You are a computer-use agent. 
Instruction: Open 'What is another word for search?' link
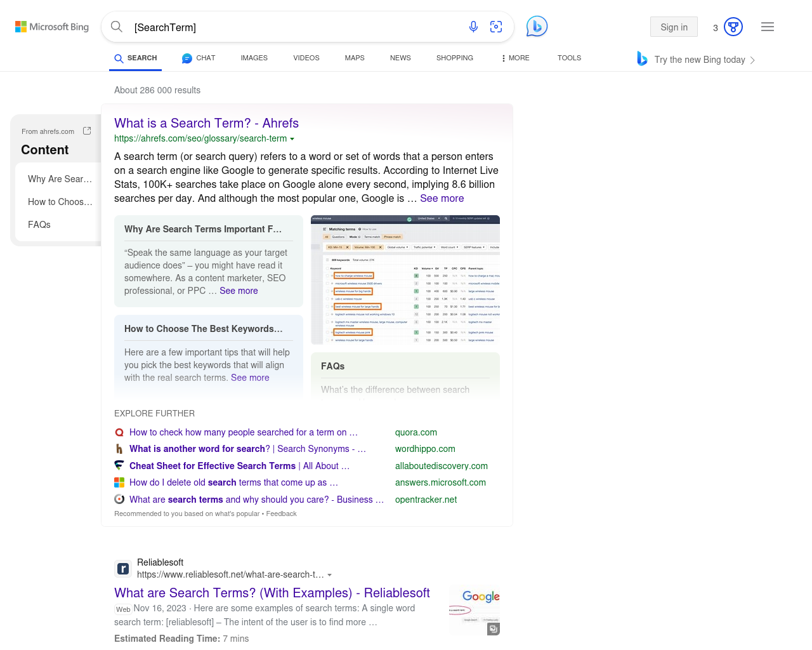click(247, 449)
